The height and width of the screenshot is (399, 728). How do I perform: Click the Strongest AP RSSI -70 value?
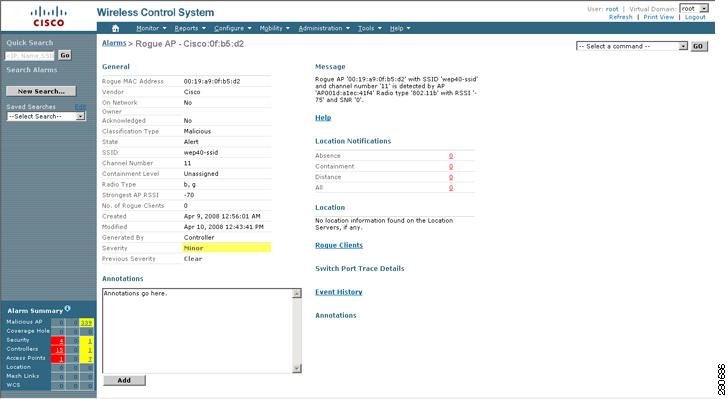pyautogui.click(x=188, y=195)
